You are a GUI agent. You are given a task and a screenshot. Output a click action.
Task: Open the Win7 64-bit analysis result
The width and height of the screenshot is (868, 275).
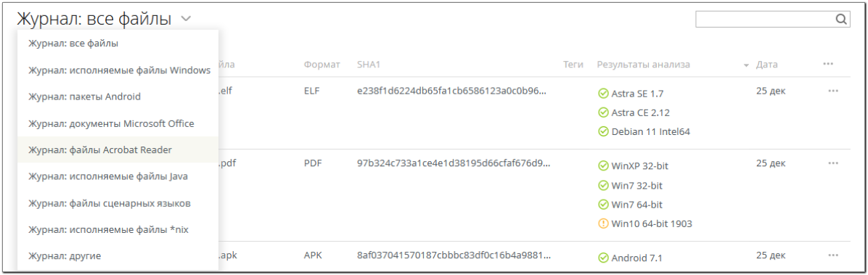pos(636,204)
